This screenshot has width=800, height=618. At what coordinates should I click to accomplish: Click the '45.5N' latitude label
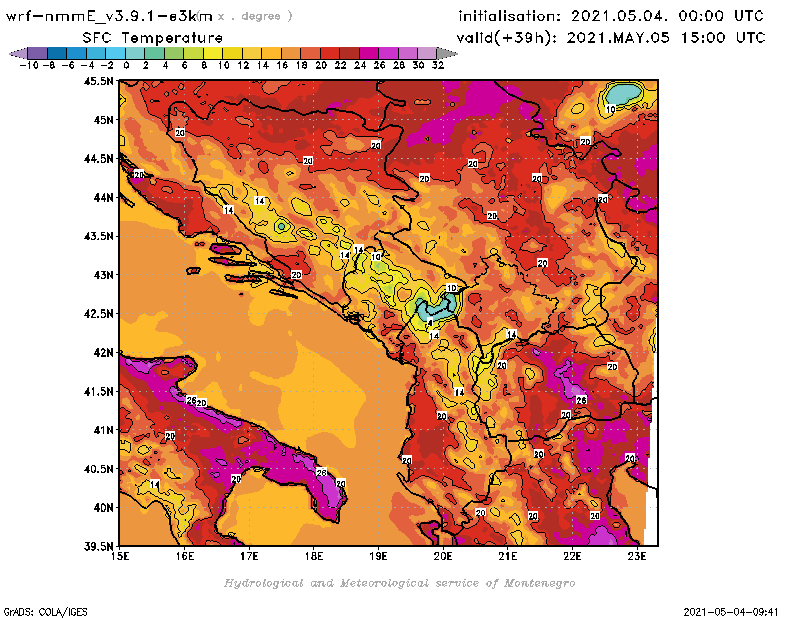(x=98, y=81)
